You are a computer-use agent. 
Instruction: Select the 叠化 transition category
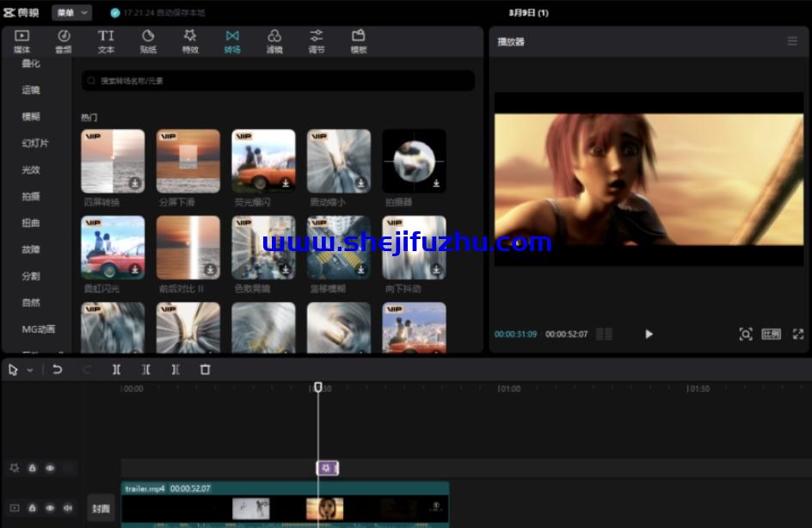tap(31, 63)
